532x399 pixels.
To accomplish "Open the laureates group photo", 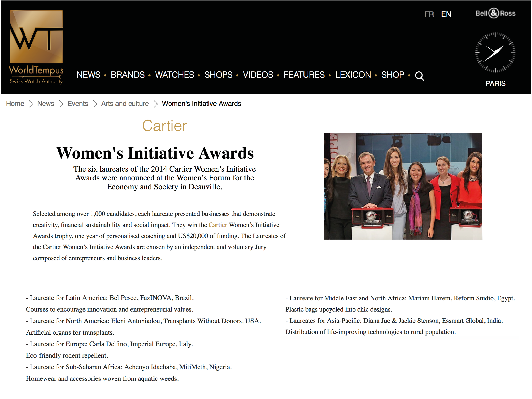I will [x=403, y=186].
